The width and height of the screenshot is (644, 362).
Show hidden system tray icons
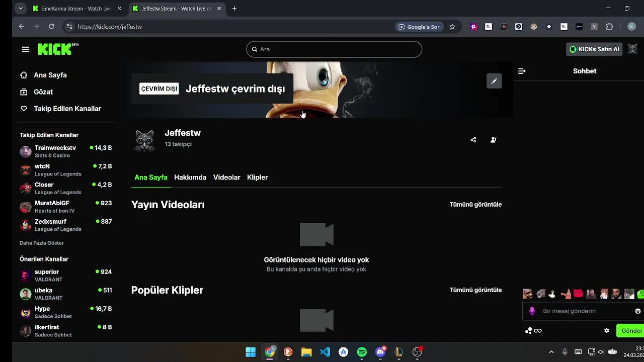click(x=551, y=352)
